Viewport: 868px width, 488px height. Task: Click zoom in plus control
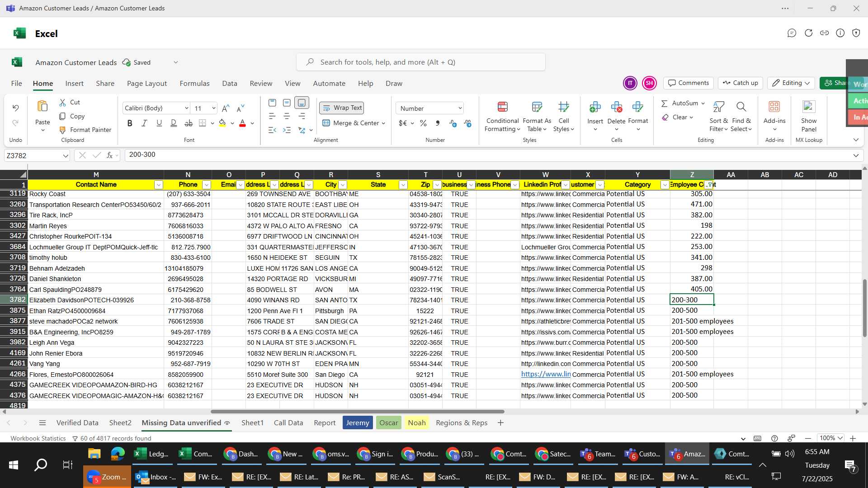click(853, 438)
